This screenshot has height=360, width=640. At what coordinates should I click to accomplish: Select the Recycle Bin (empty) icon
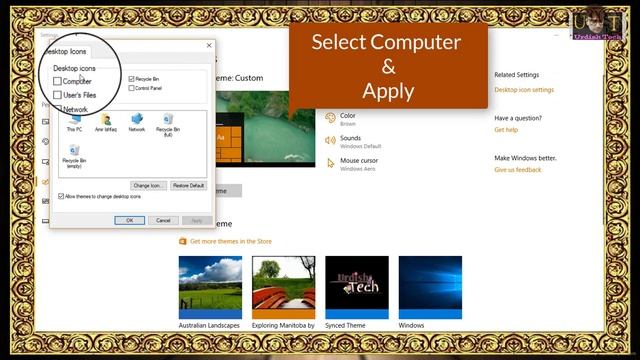74,156
